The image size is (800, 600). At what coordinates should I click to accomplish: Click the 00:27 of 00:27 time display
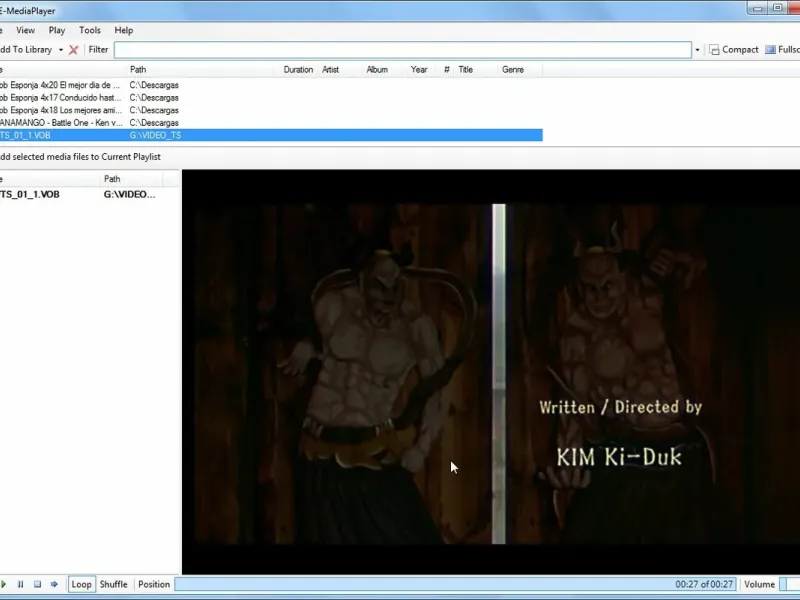point(704,584)
